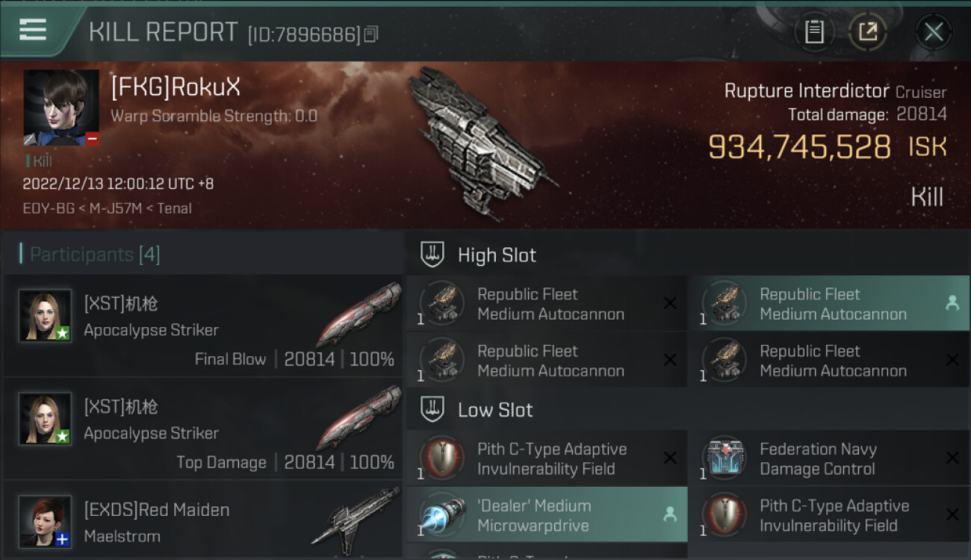Viewport: 971px width, 560px height.
Task: Share the kill report externally
Action: (x=868, y=32)
